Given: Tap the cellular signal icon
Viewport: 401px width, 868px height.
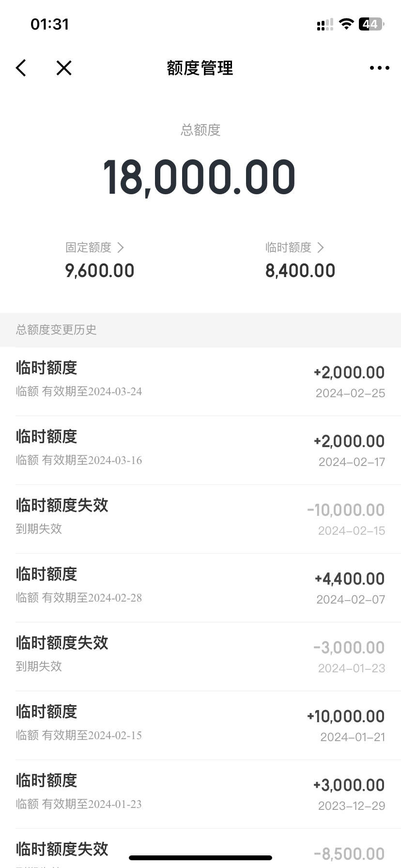Looking at the screenshot, I should tap(325, 24).
